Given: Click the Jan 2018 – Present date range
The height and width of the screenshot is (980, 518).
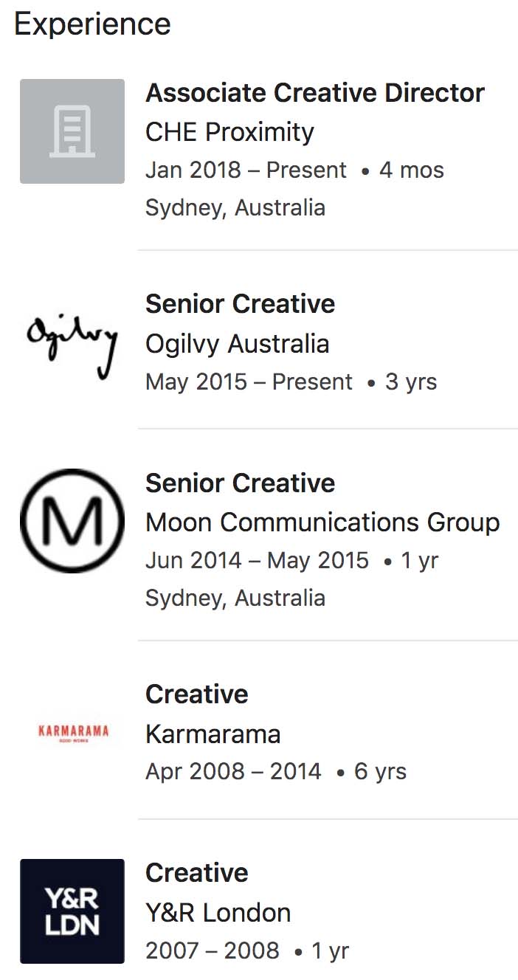Looking at the screenshot, I should [x=246, y=170].
